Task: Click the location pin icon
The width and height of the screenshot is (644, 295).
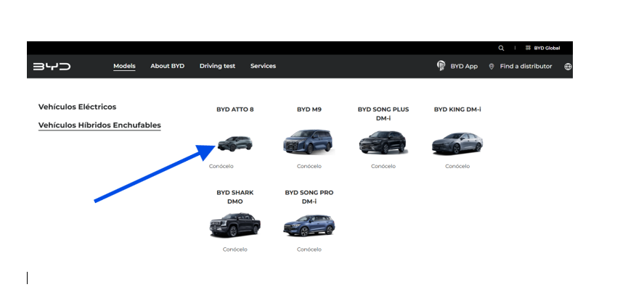Action: click(x=492, y=66)
